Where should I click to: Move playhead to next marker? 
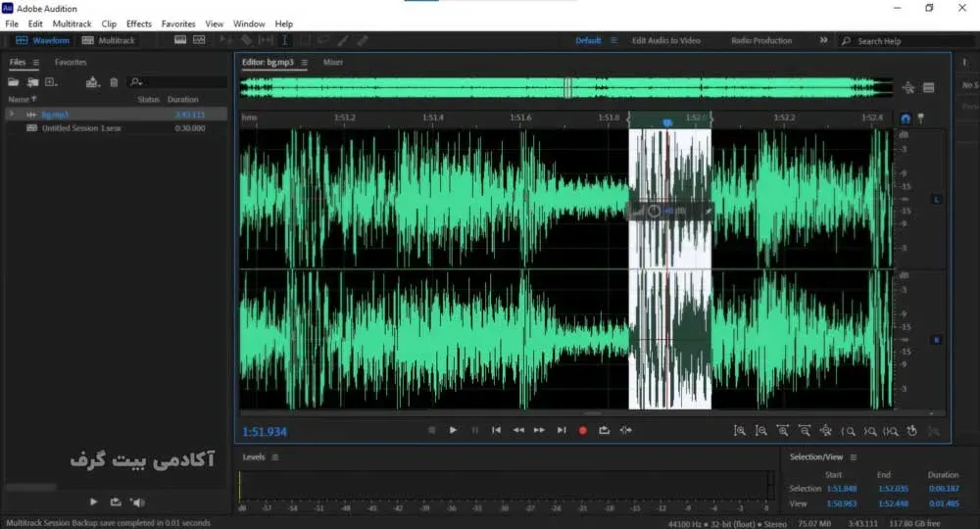point(562,430)
